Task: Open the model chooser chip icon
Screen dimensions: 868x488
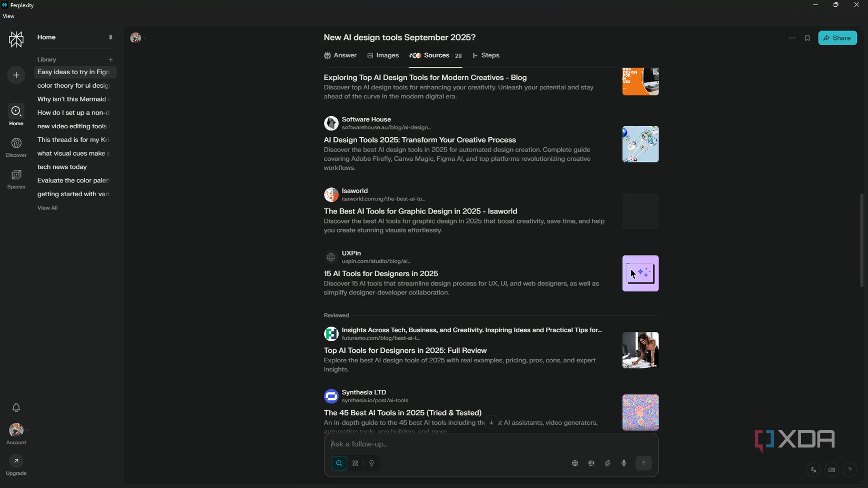Action: point(591,463)
